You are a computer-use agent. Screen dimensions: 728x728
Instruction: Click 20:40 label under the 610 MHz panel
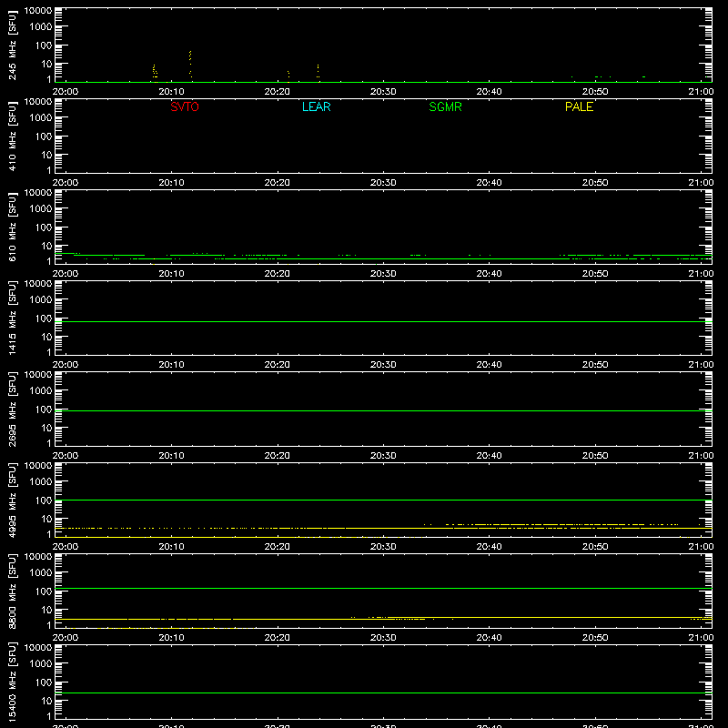[x=489, y=274]
